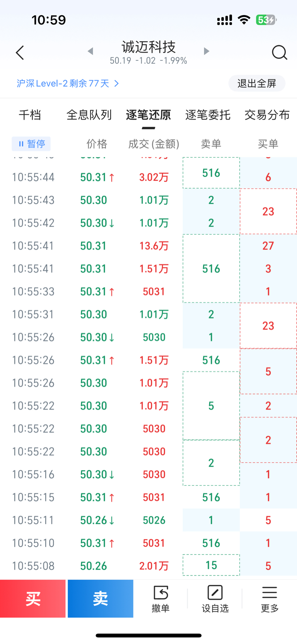The width and height of the screenshot is (297, 644).
Task: Go to previous stock with left triangle
Action: [90, 51]
